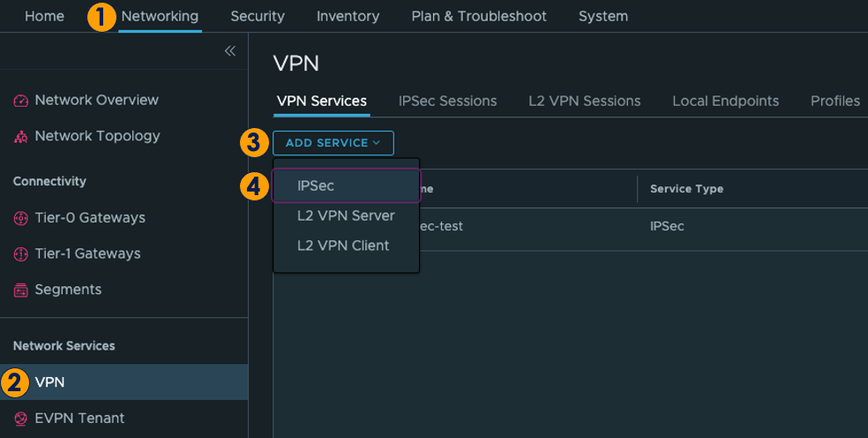Select VPN under Network Services
This screenshot has height=438, width=868.
(x=124, y=382)
